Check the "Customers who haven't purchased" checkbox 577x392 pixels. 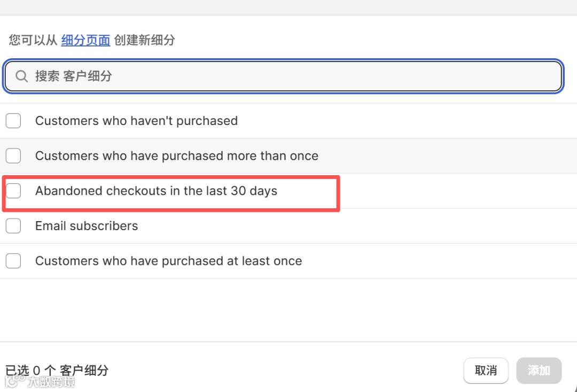coord(13,121)
